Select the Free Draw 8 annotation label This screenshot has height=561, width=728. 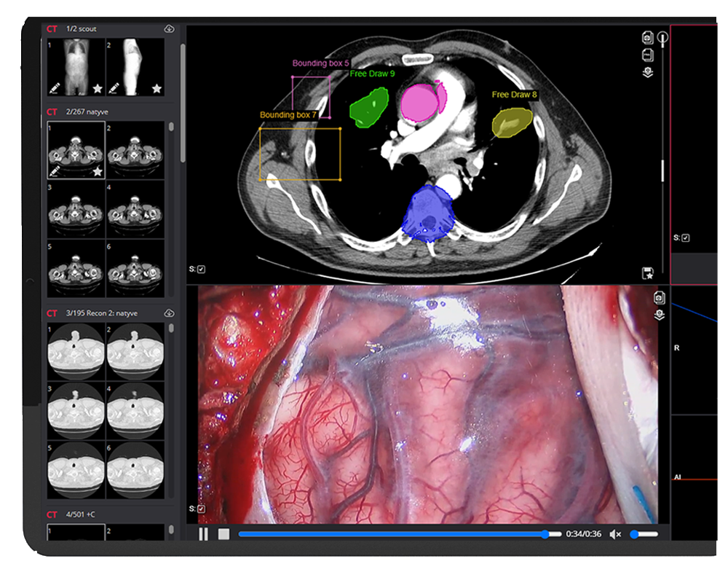pos(515,95)
